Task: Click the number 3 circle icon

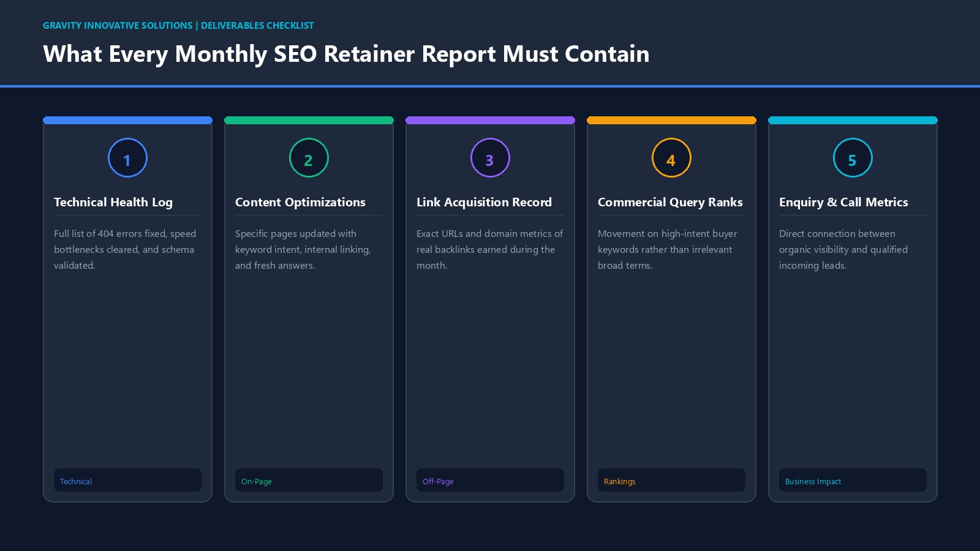Action: (x=490, y=158)
